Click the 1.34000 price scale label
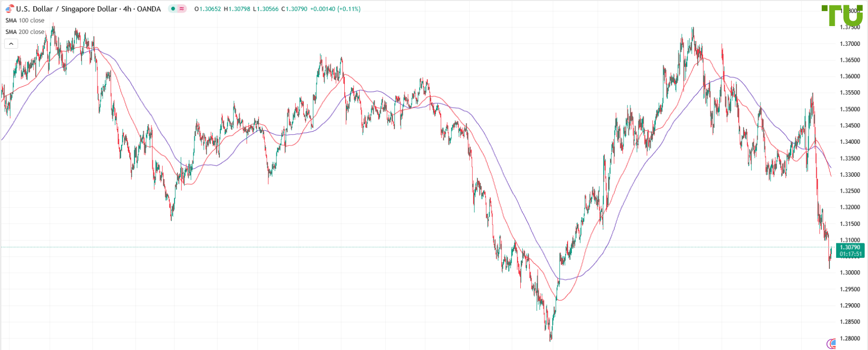This screenshot has width=868, height=350. click(850, 142)
